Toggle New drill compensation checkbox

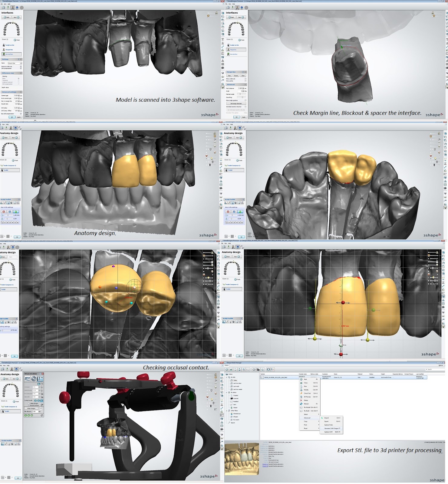click(21, 114)
